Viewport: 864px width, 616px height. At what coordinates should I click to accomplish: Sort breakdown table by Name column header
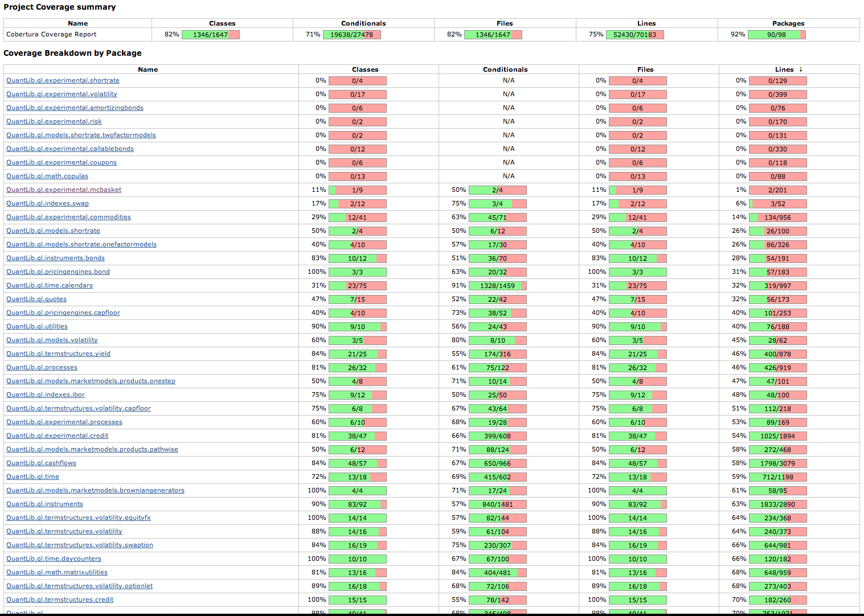[x=148, y=69]
